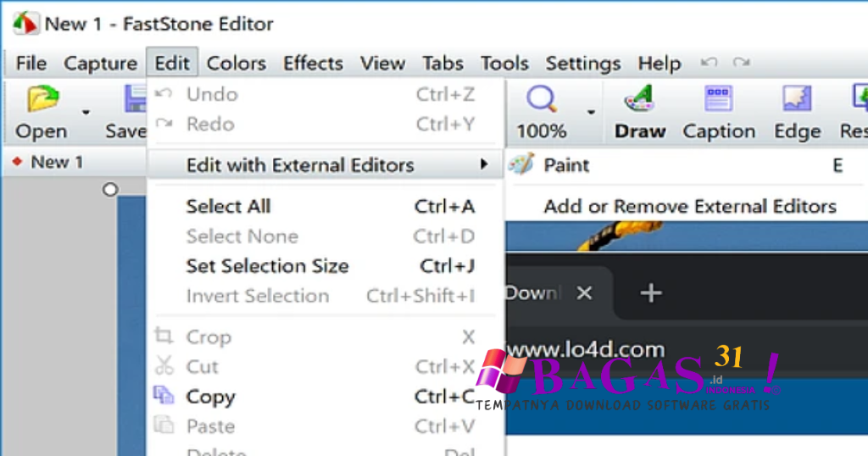Click Select None in Edit menu

coord(325,236)
